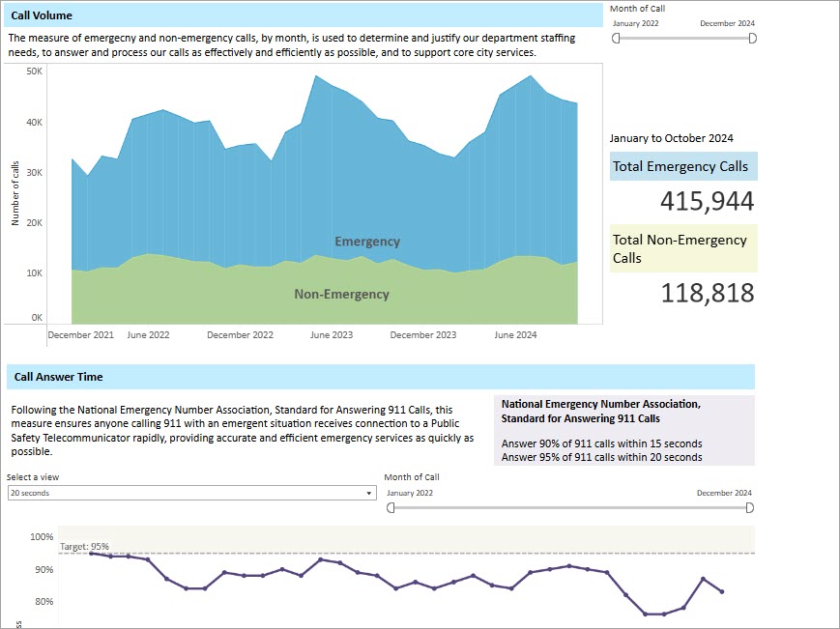Click the Call Answer Time slider's end handle
Screen dimensions: 840x629
click(752, 508)
